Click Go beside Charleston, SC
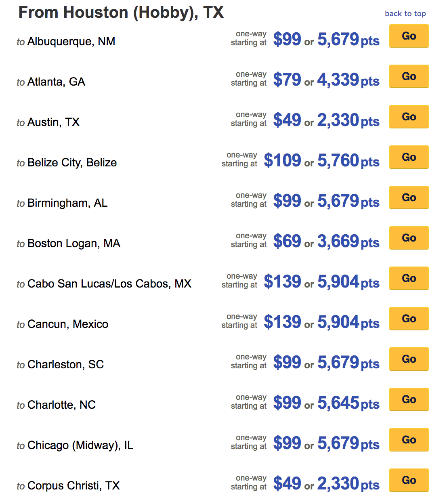 (x=409, y=359)
